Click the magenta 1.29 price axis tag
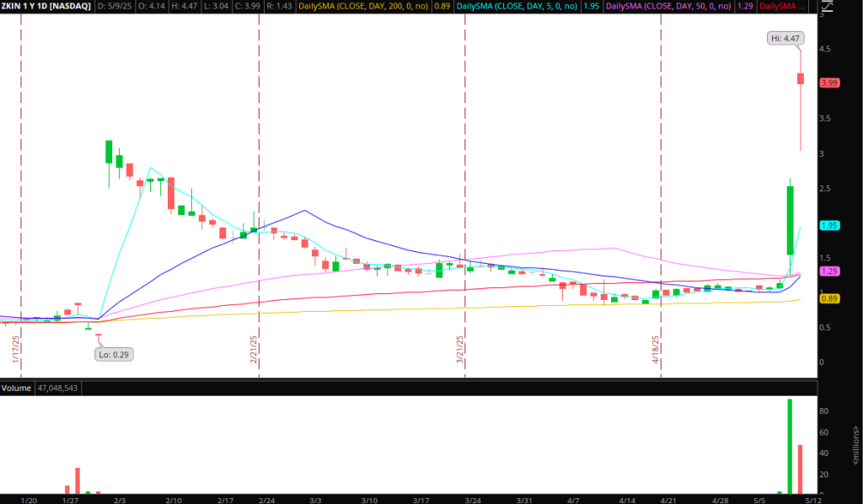The width and height of the screenshot is (863, 504). [829, 271]
